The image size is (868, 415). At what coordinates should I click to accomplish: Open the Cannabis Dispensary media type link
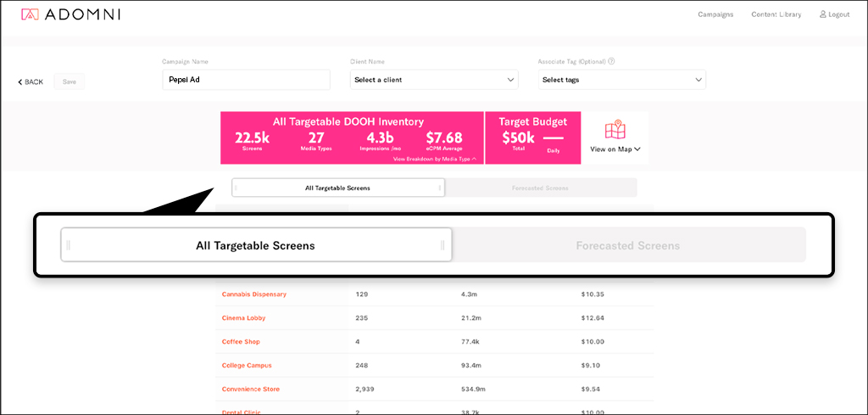[x=254, y=294]
